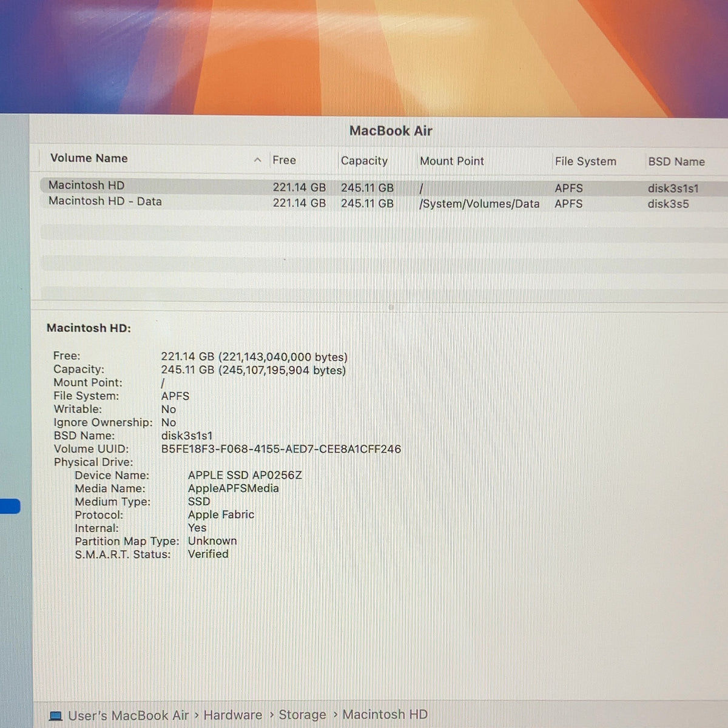
Task: Select the Macintosh HD volume row
Action: [x=384, y=186]
